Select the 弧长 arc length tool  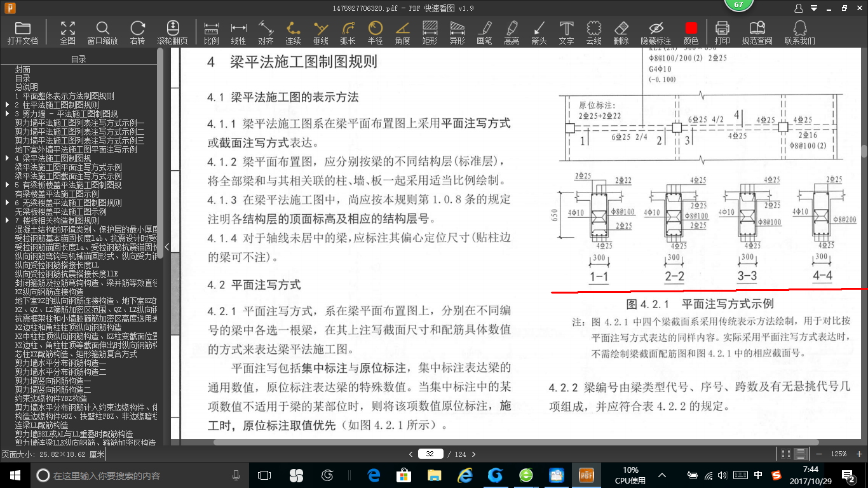(348, 32)
